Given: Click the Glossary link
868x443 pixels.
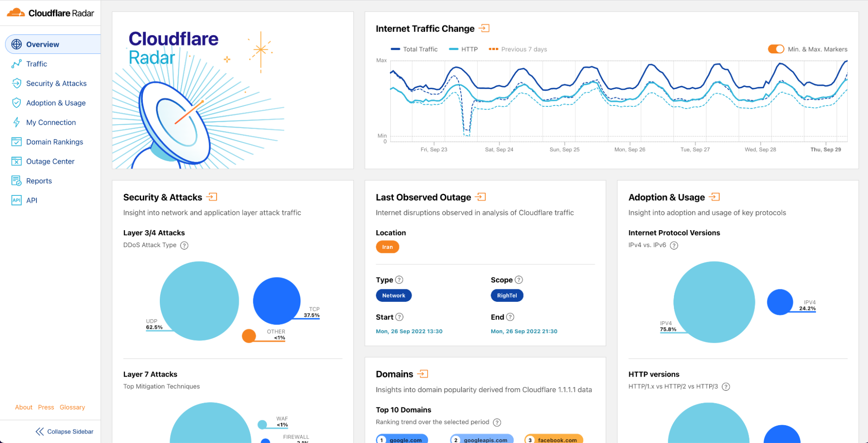Looking at the screenshot, I should (72, 407).
